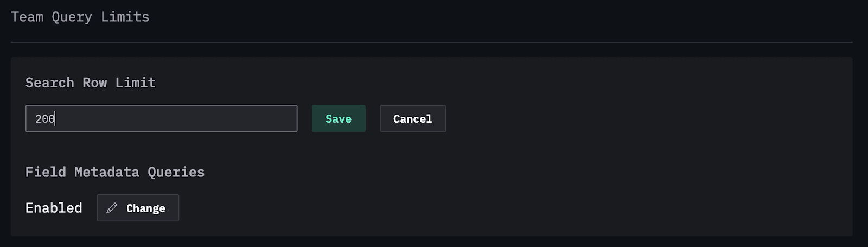Select the edit pencil for metadata queries
Screen dimensions: 868x247
(x=112, y=208)
